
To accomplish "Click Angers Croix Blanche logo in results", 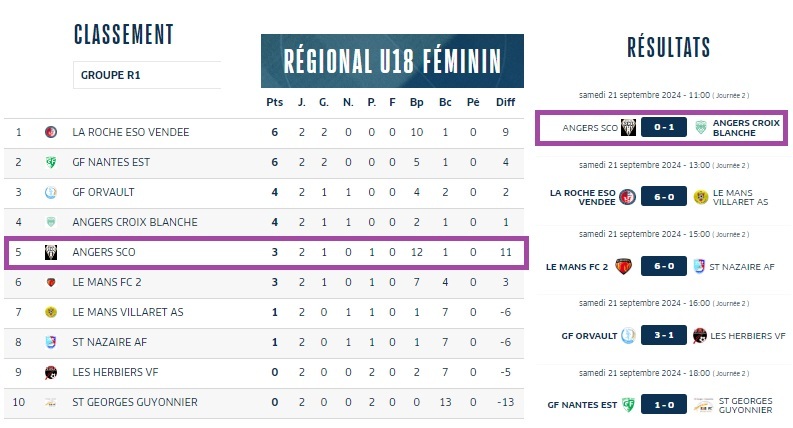I will pos(700,128).
